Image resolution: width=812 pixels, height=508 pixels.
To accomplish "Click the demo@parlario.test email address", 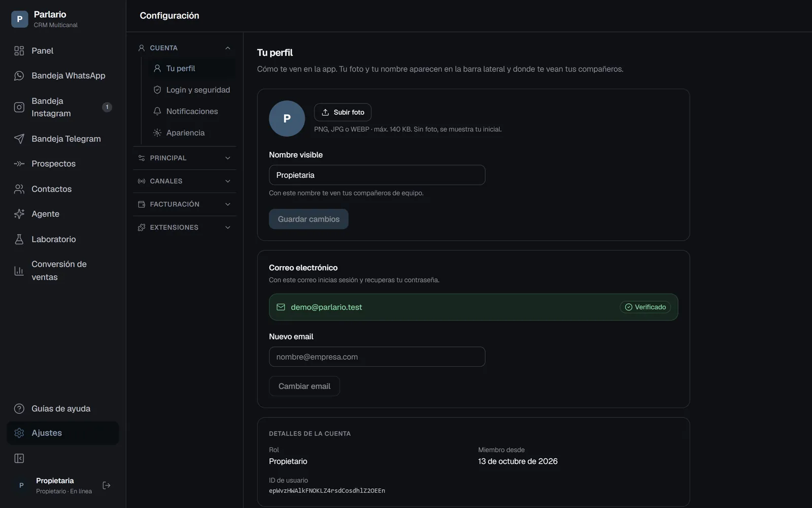I will [x=326, y=307].
